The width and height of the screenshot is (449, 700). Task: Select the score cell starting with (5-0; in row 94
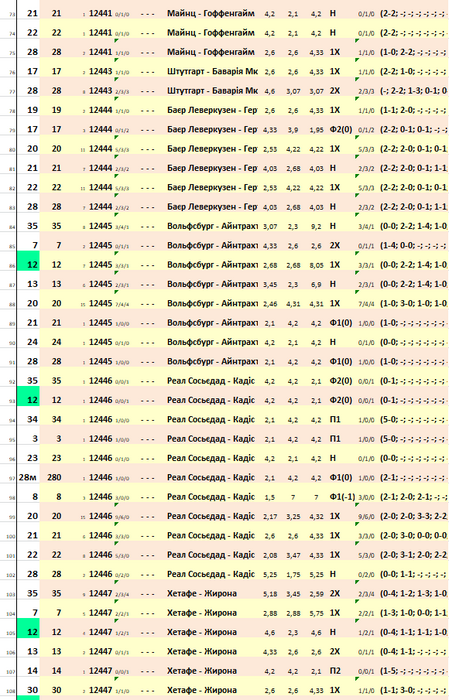[413, 419]
